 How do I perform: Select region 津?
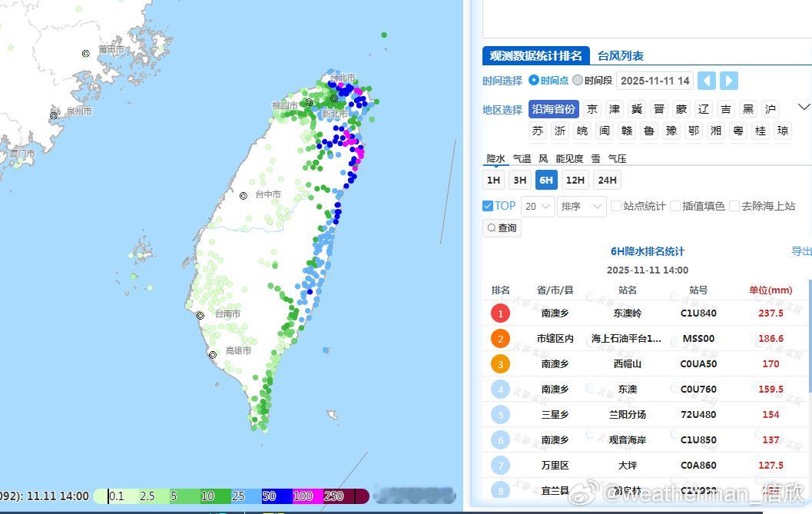615,109
